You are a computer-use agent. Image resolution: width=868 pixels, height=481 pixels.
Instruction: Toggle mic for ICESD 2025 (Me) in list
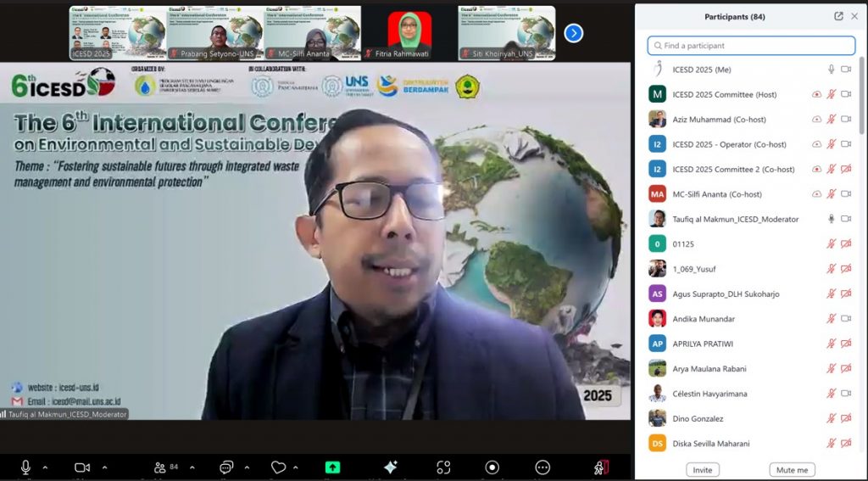[x=832, y=70]
